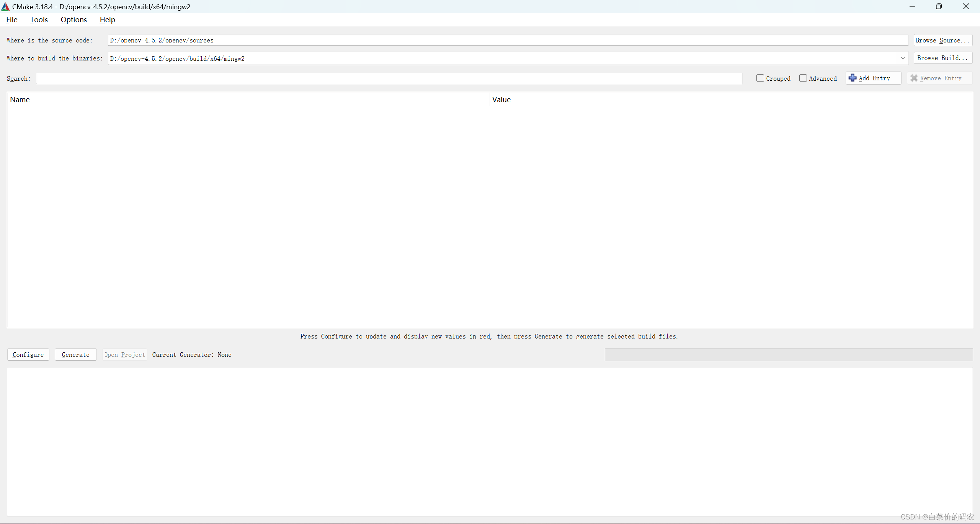980x524 pixels.
Task: Click the grey Remove Entry cross icon
Action: tap(914, 78)
